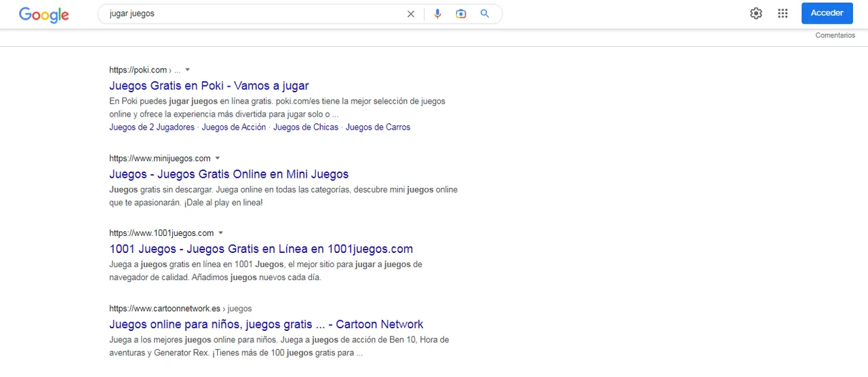Click the https://www.1001juegos.com URL text
The height and width of the screenshot is (377, 868).
(x=161, y=233)
